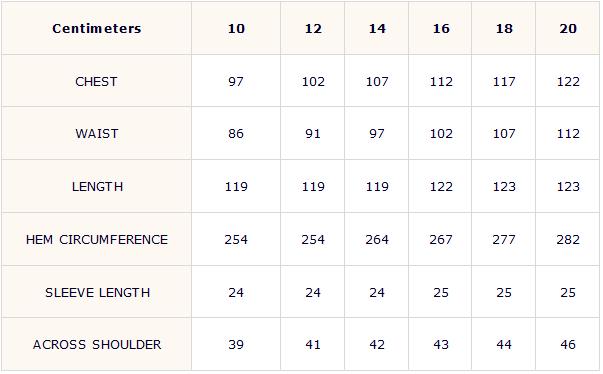The width and height of the screenshot is (603, 374).
Task: Select the size 14 column header
Action: [377, 28]
